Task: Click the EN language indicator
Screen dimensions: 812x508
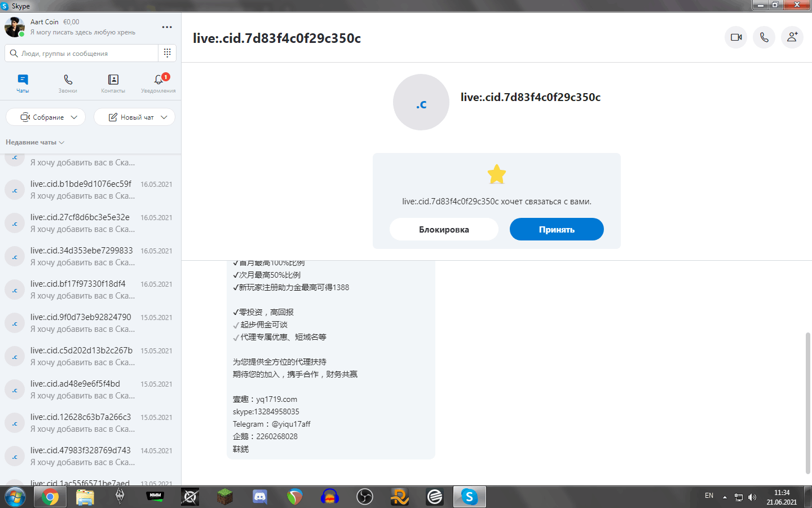Action: click(x=709, y=496)
